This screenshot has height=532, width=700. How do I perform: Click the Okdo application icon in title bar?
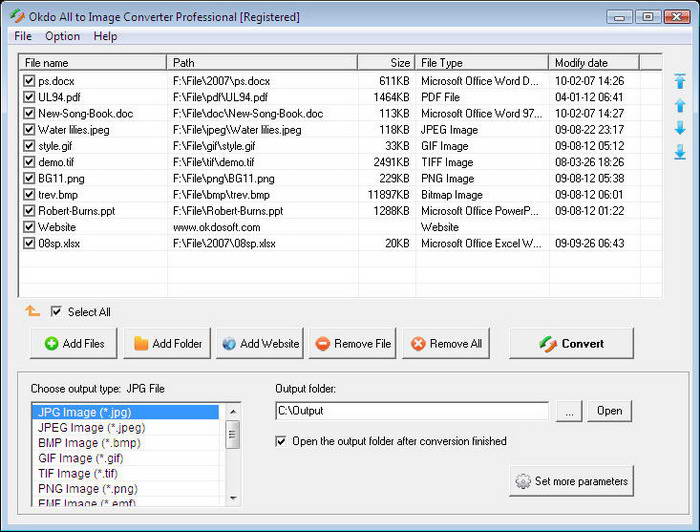click(x=17, y=16)
